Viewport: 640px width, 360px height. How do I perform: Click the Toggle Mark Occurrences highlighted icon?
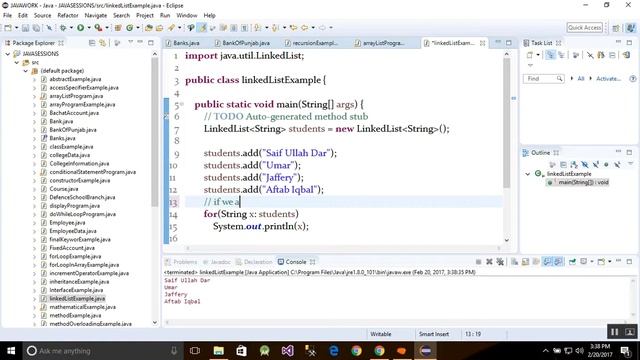[x=202, y=28]
